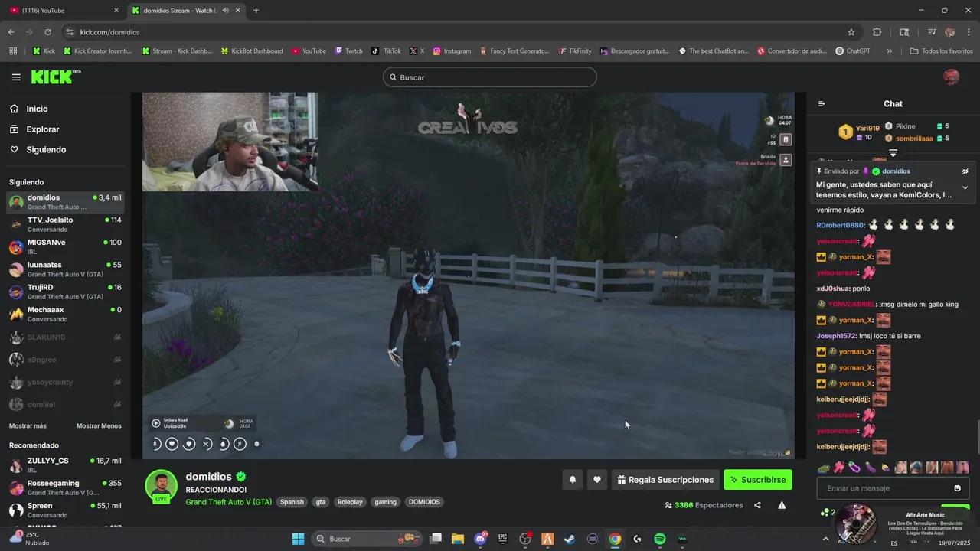Open OBS Studio from taskbar
The image size is (980, 551).
point(525,539)
